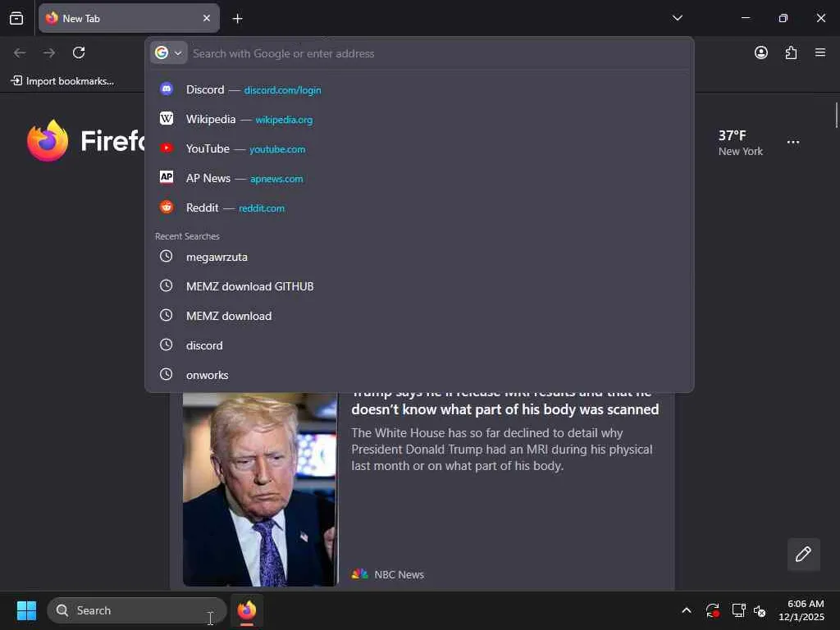Screen dimensions: 840x630
Task: Select the Wikipedia suggestion row
Action: click(419, 119)
